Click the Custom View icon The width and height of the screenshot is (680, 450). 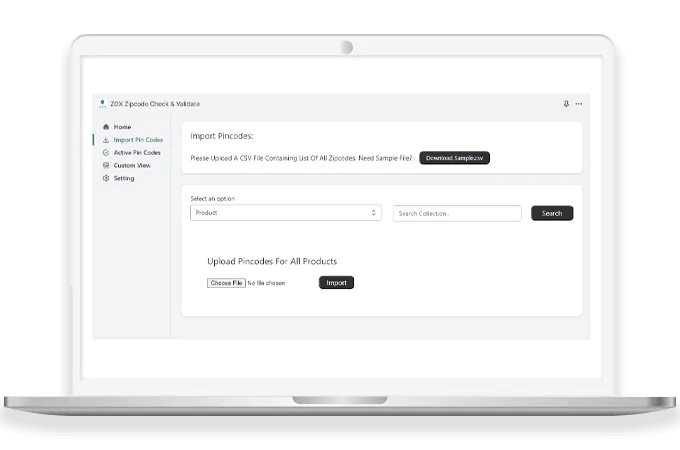click(x=106, y=165)
